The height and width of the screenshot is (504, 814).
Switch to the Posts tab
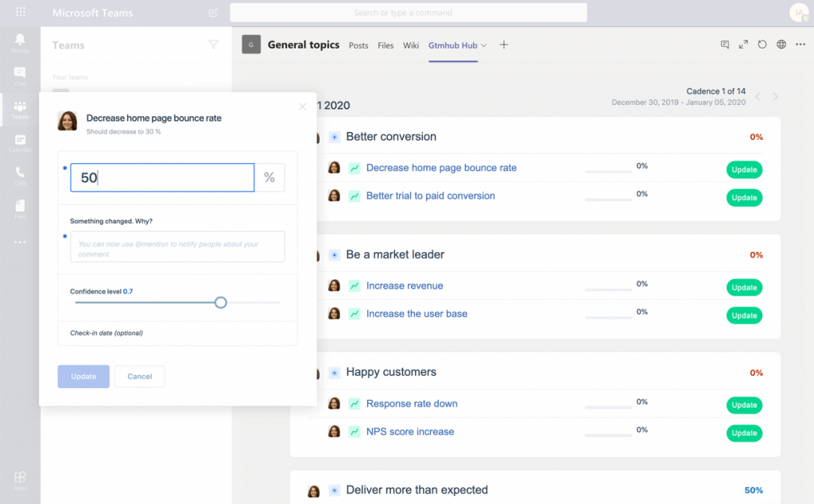[x=359, y=45]
